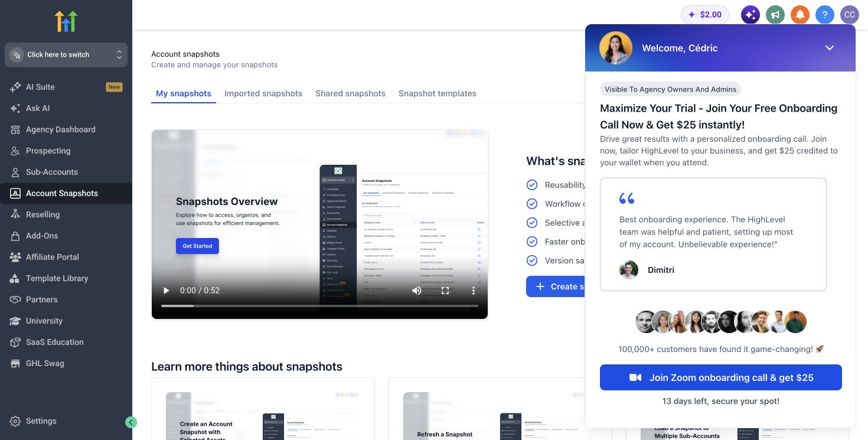Viewport: 868px width, 440px height.
Task: Click the help question mark icon
Action: [x=825, y=15]
